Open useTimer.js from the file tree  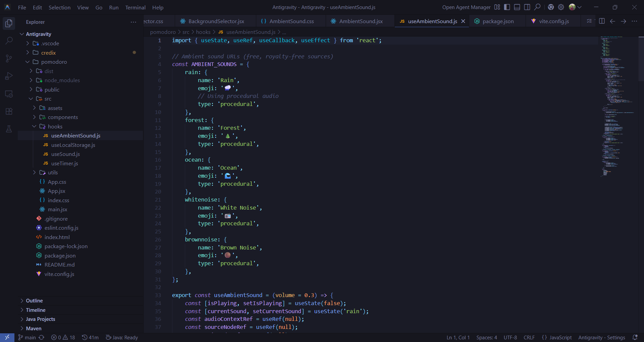coord(64,163)
